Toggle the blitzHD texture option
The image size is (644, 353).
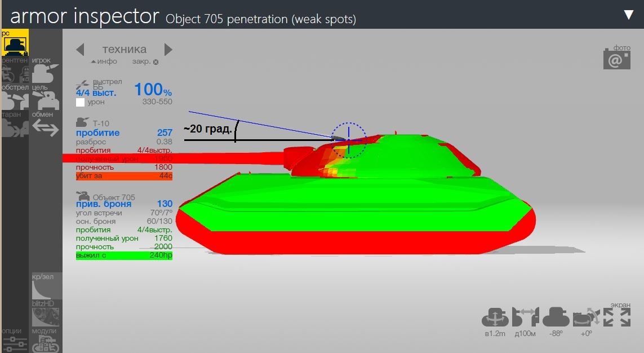(x=45, y=313)
